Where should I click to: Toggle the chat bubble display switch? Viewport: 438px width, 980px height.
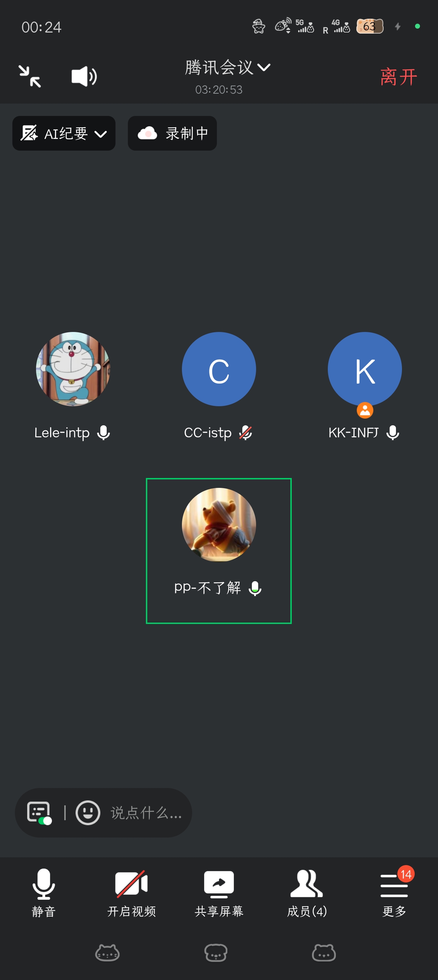click(39, 813)
